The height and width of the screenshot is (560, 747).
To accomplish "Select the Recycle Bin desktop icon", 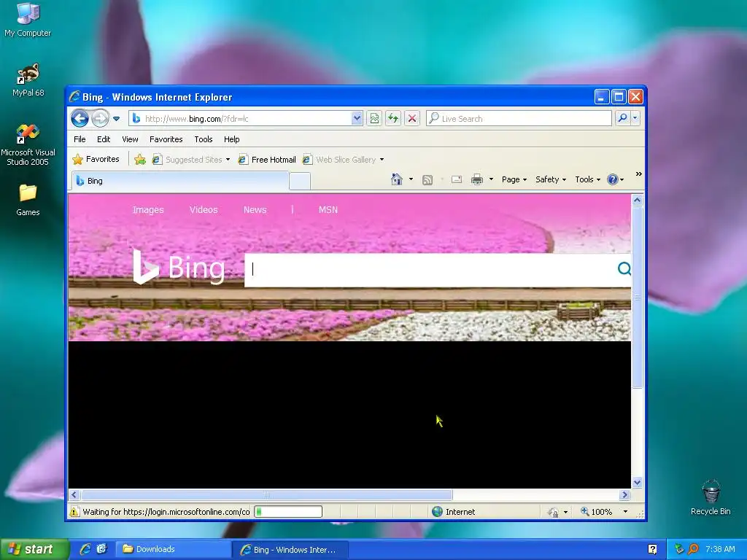I will (x=711, y=497).
